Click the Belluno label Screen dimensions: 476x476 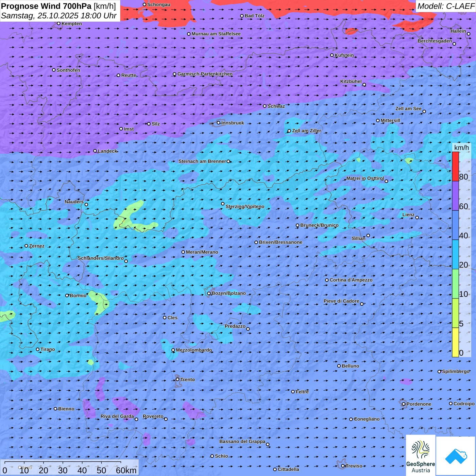click(350, 366)
